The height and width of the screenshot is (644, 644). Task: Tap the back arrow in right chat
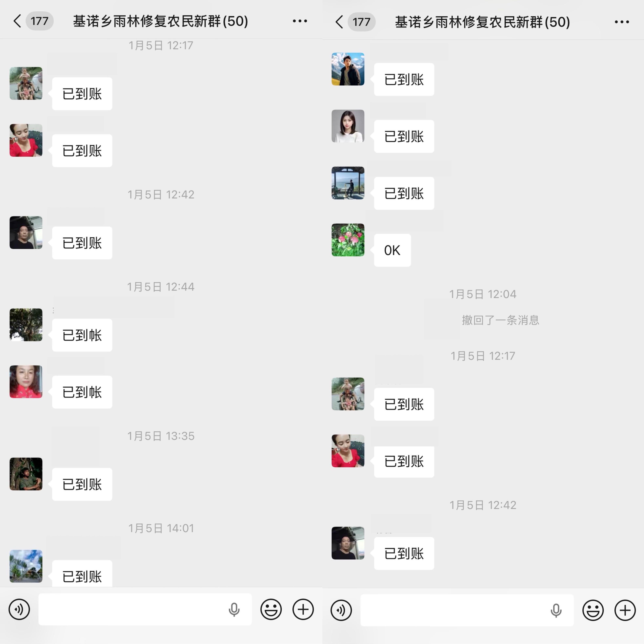point(339,22)
